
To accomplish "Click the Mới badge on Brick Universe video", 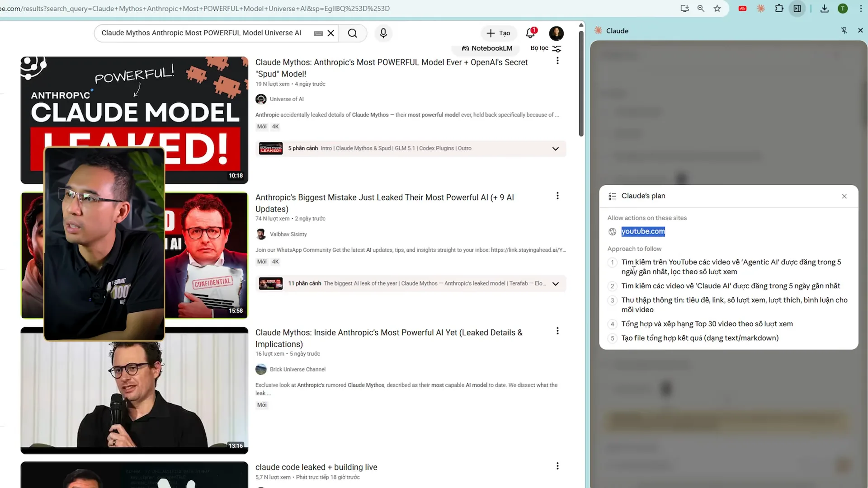I will 262,405.
